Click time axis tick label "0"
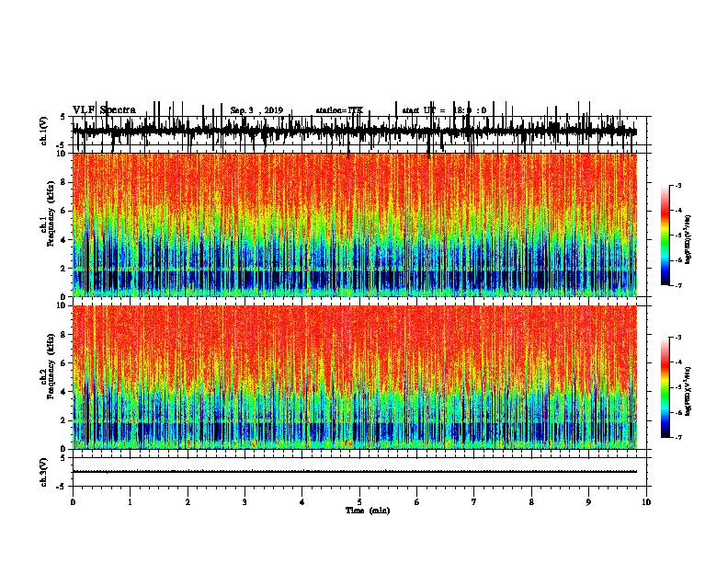The width and height of the screenshot is (728, 563). (x=73, y=502)
